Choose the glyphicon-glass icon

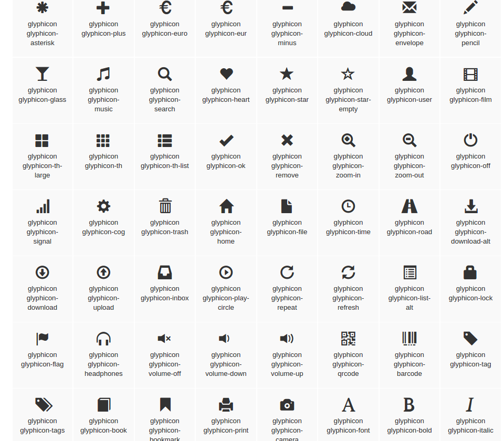coord(42,74)
